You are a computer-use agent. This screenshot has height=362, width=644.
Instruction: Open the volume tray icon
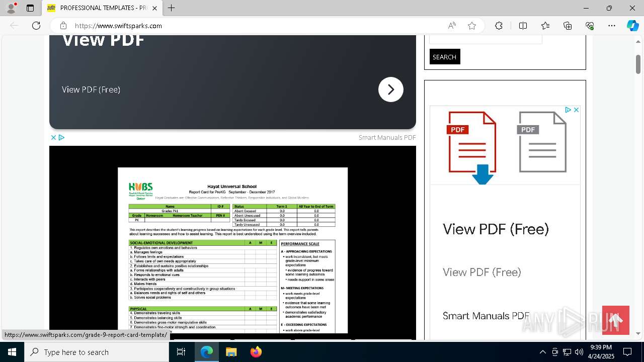[x=579, y=352]
